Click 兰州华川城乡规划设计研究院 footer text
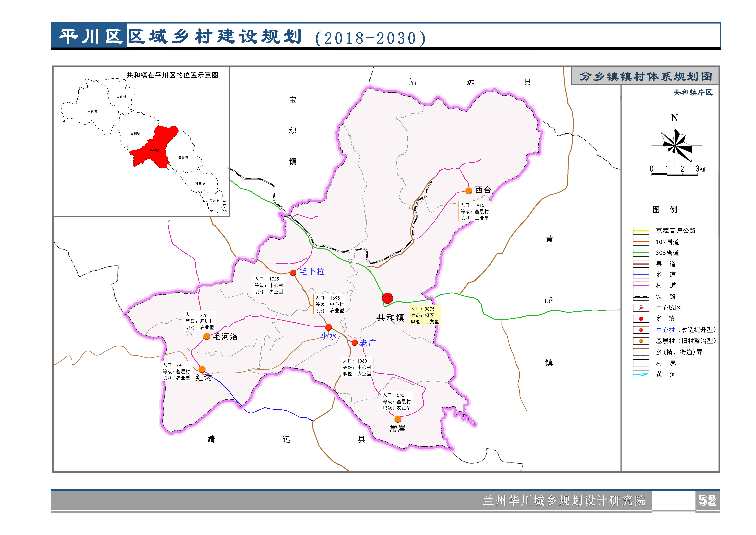This screenshot has height=535, width=756. click(x=564, y=500)
